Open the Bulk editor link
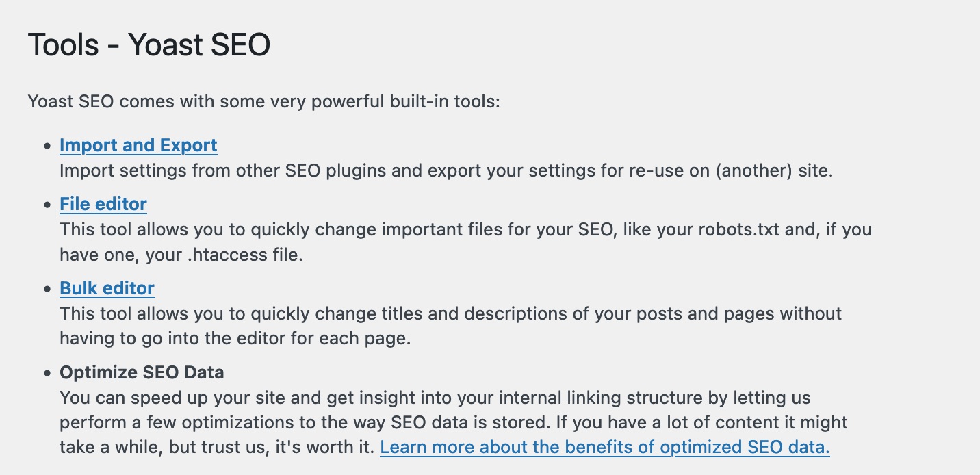 [107, 288]
